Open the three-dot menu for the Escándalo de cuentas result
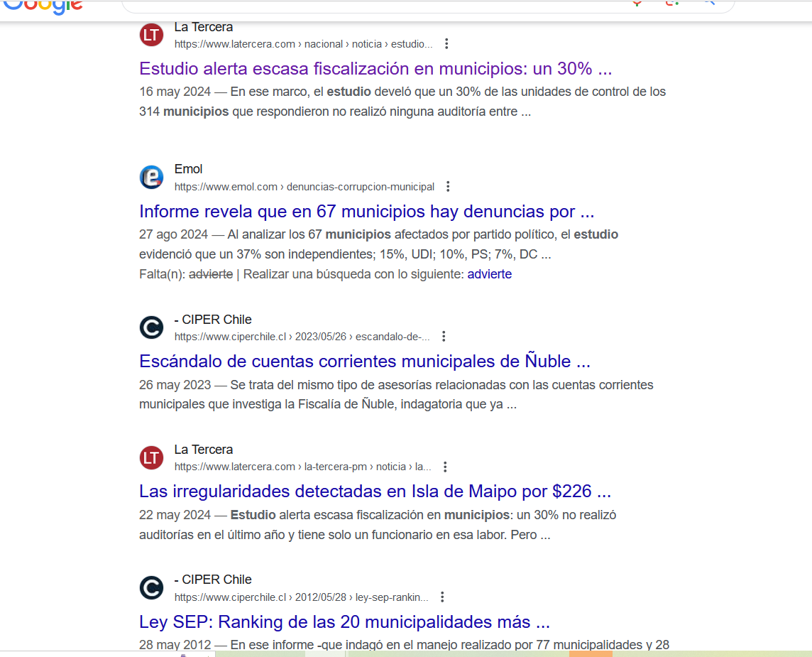 point(444,337)
